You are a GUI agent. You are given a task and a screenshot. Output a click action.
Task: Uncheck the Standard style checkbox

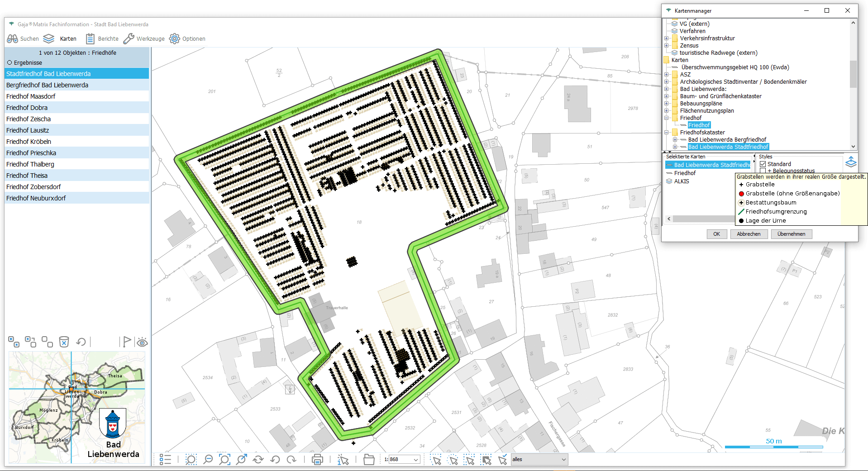[x=763, y=164]
